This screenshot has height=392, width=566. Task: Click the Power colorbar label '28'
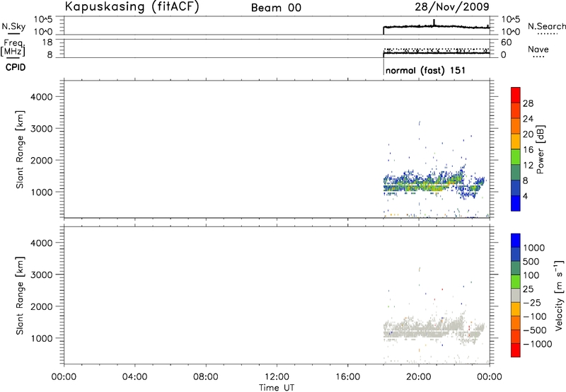point(528,103)
